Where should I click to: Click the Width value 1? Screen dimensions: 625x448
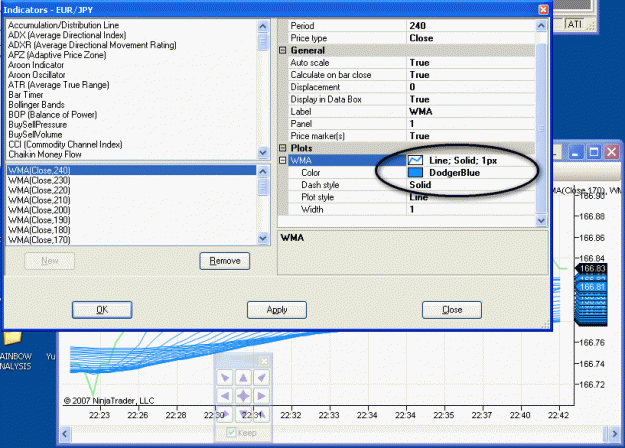coord(471,209)
